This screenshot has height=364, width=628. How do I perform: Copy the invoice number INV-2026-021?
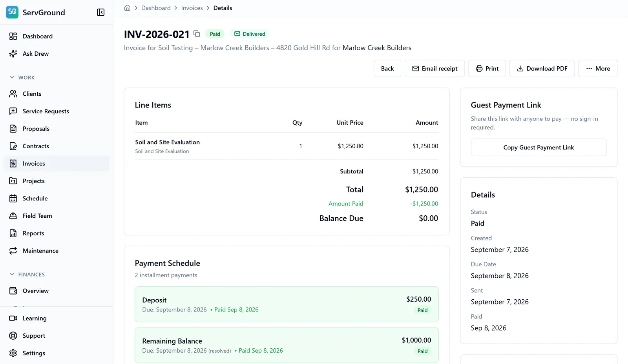click(197, 34)
